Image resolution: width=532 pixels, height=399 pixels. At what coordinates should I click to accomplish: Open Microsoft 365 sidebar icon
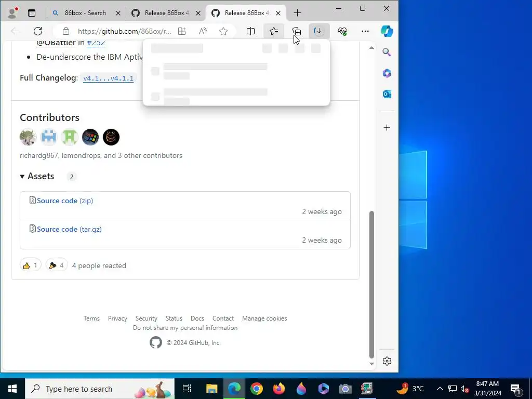click(x=387, y=73)
